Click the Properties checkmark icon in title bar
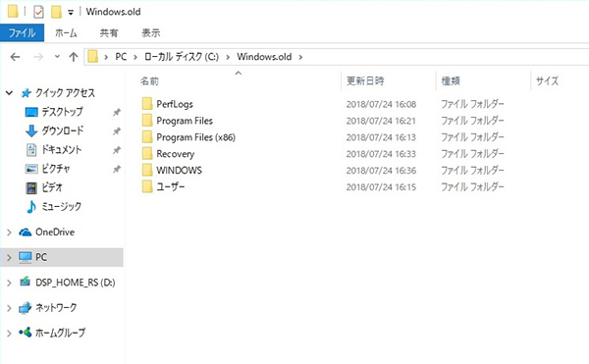This screenshot has height=364, width=589. click(38, 12)
